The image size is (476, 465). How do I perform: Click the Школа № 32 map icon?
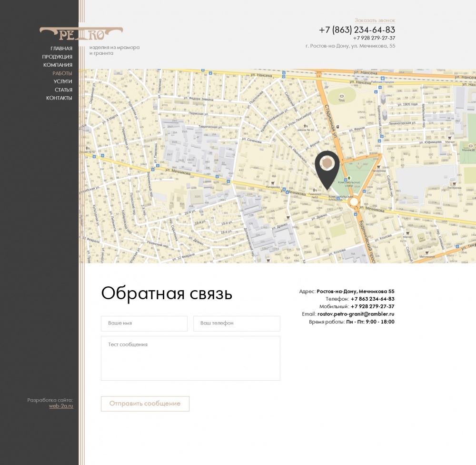click(306, 125)
